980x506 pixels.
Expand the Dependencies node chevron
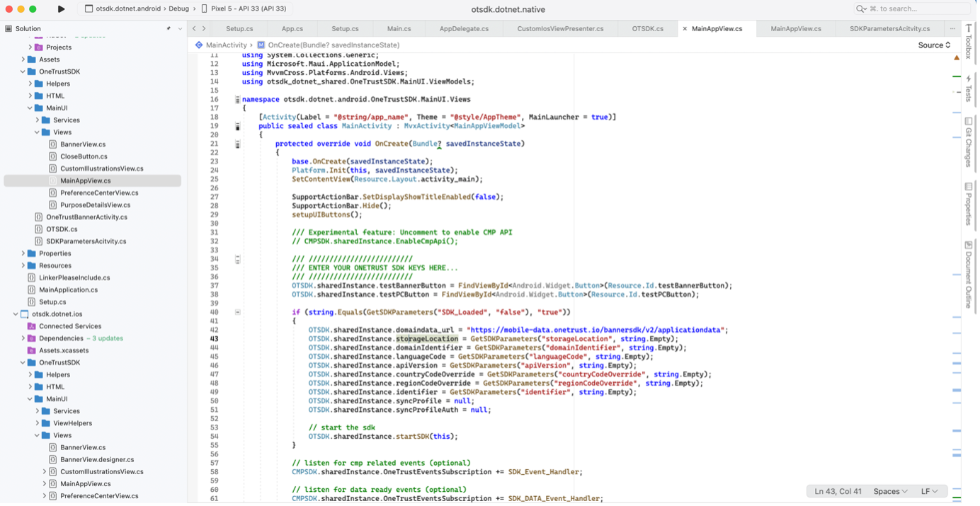[x=23, y=338]
